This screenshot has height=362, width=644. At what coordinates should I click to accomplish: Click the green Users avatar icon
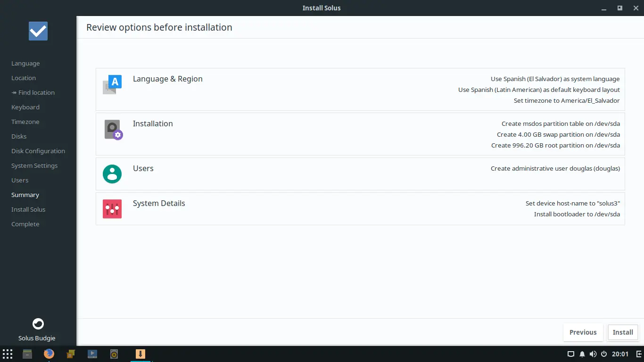point(112,174)
